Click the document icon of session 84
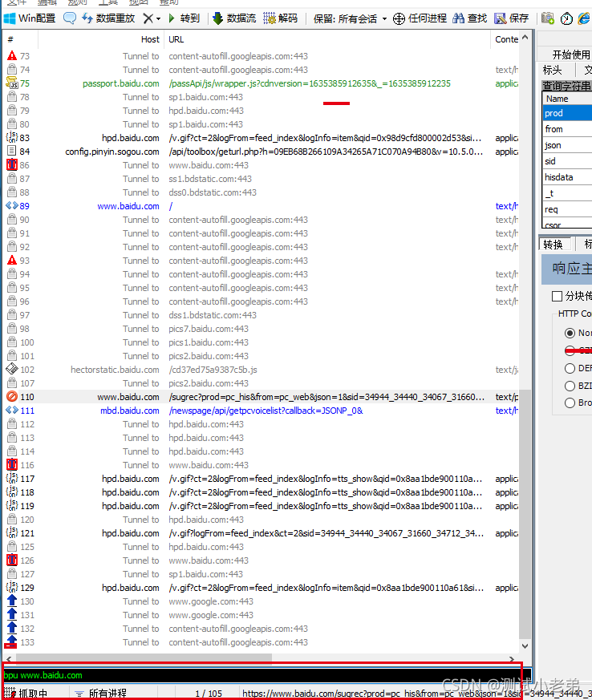Screen dimensions: 592x700 point(11,152)
